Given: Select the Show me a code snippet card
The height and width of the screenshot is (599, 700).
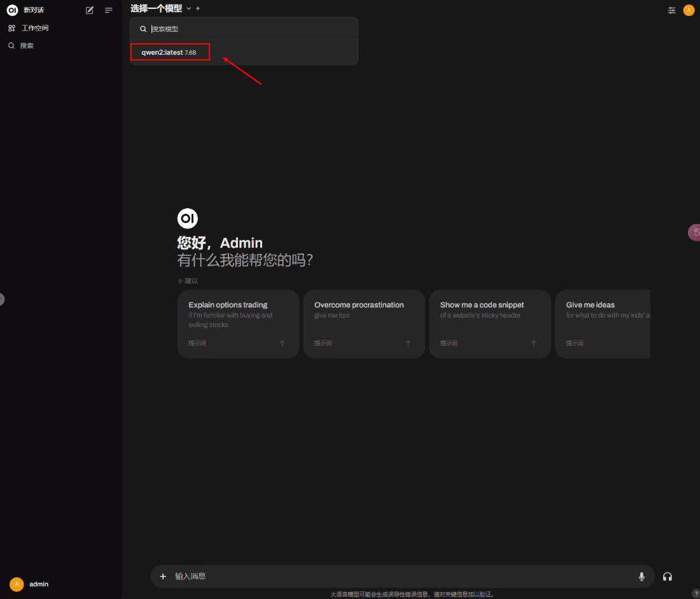Looking at the screenshot, I should click(x=489, y=324).
